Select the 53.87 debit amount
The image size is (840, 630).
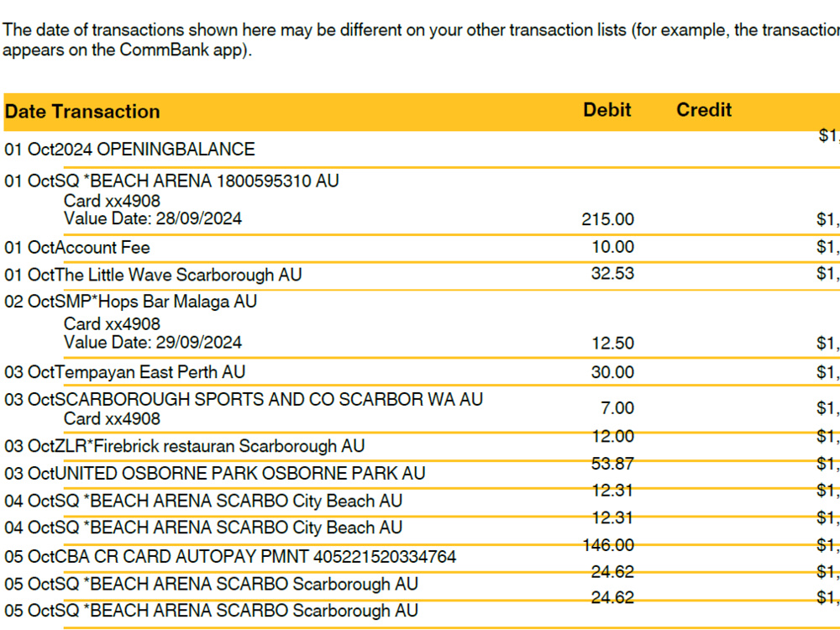[613, 464]
